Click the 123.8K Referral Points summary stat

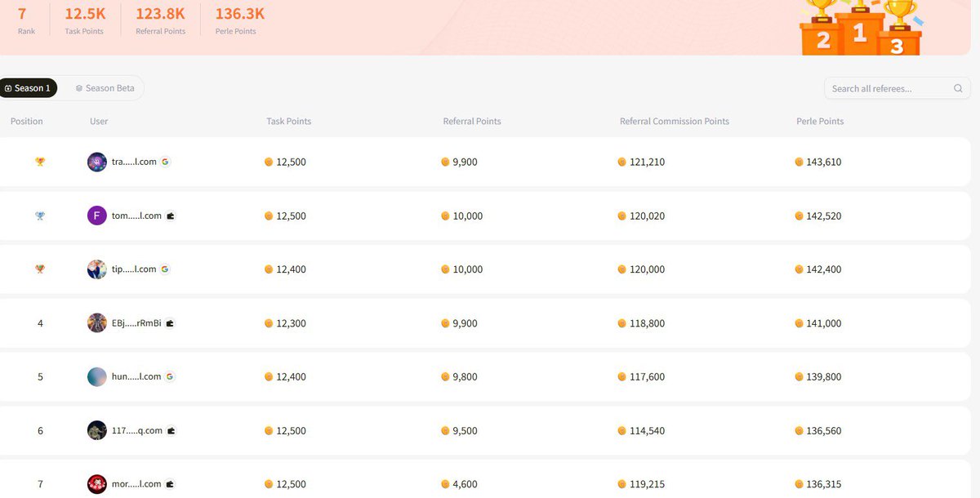[x=160, y=20]
